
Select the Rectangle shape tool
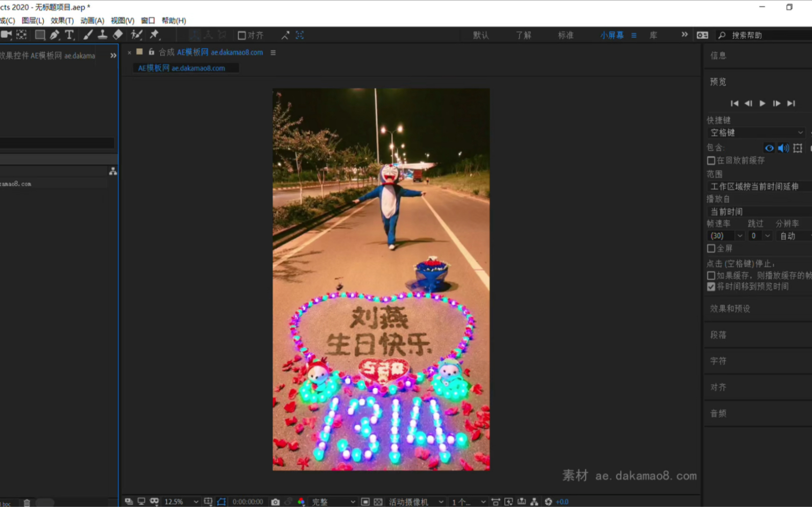point(40,35)
